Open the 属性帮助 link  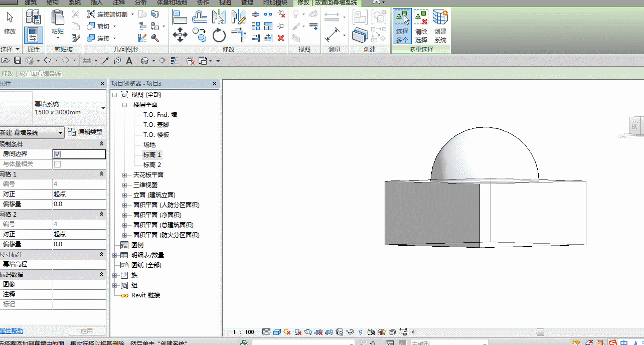(x=11, y=331)
